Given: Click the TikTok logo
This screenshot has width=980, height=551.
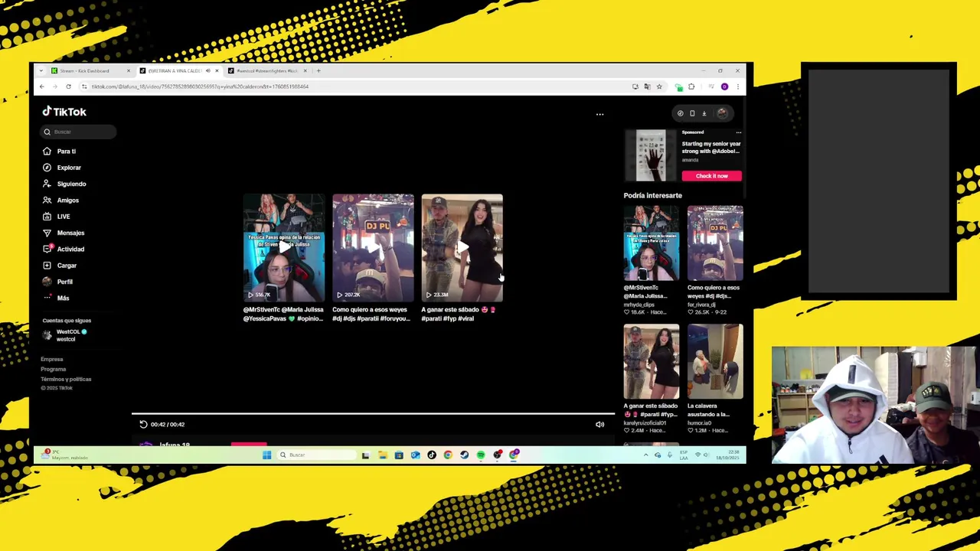Looking at the screenshot, I should [64, 112].
